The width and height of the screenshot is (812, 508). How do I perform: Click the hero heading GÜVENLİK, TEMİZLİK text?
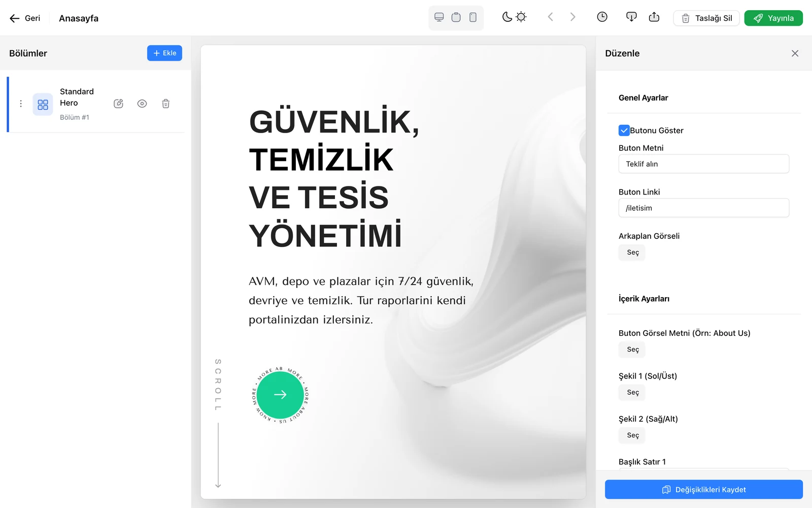pyautogui.click(x=334, y=141)
